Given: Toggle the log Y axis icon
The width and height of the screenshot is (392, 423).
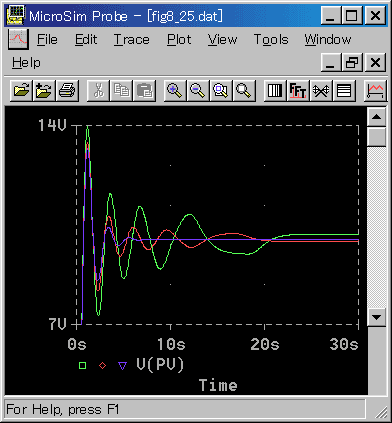Looking at the screenshot, I should coord(344,90).
